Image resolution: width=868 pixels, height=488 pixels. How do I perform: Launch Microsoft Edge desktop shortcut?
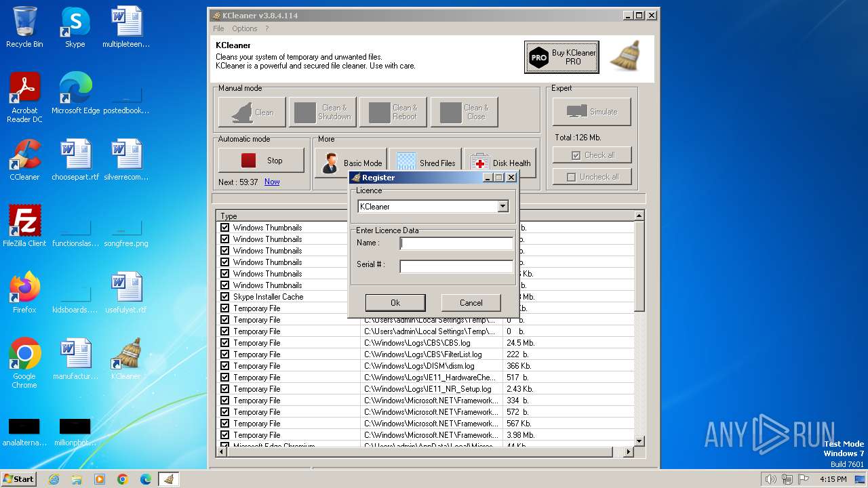(75, 94)
